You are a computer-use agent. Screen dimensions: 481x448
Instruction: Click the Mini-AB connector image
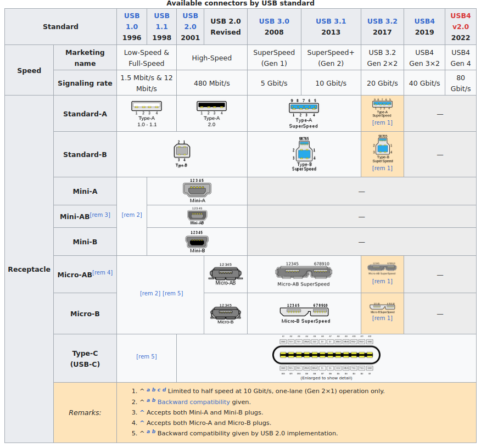click(x=197, y=215)
